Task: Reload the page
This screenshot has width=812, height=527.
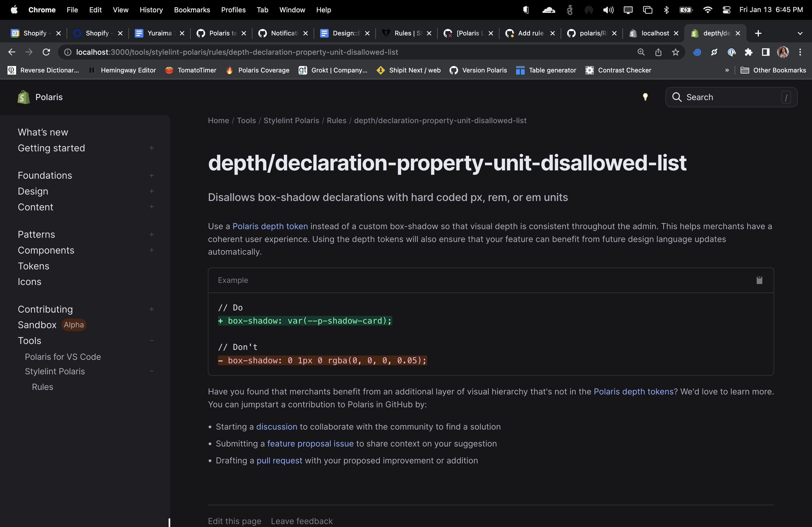Action: (46, 52)
